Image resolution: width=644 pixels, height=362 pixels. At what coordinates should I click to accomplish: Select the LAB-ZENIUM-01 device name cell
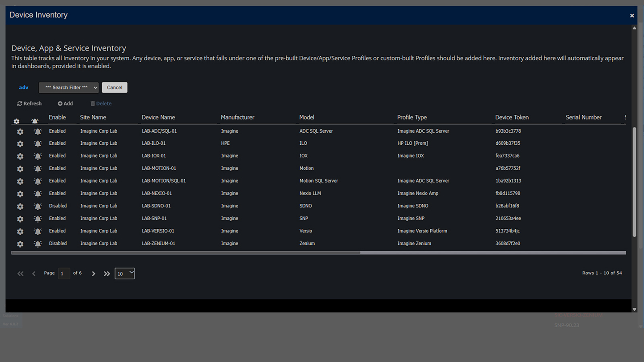[158, 244]
